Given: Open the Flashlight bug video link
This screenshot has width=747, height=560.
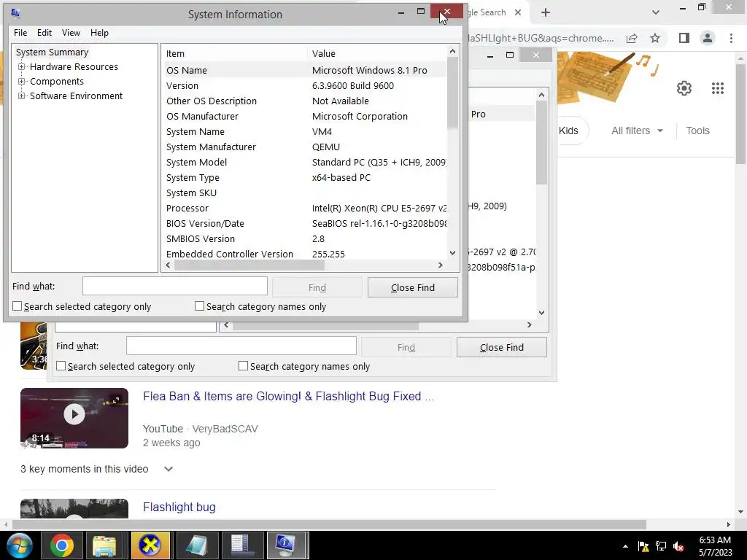Looking at the screenshot, I should 179,507.
